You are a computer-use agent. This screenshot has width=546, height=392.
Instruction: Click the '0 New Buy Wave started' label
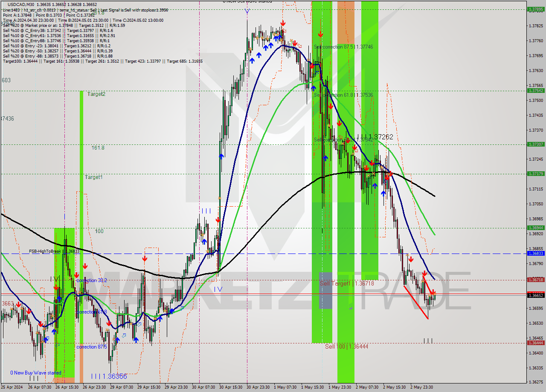[x=36, y=373]
